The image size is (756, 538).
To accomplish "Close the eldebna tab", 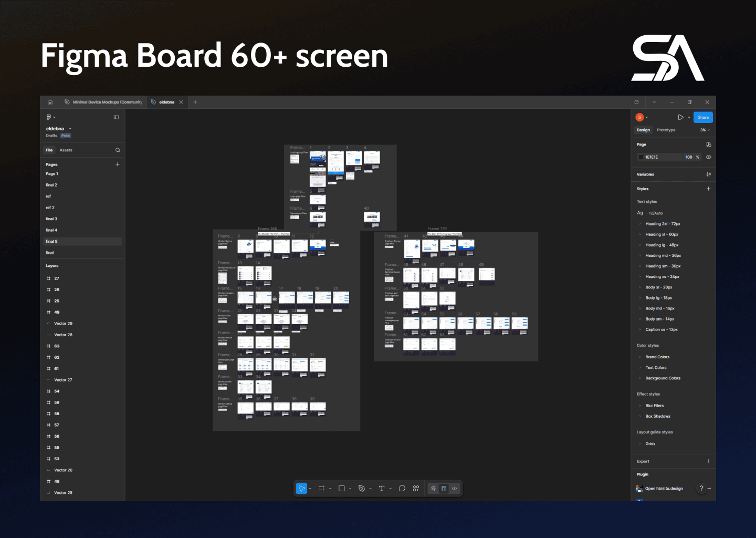I will coord(181,102).
